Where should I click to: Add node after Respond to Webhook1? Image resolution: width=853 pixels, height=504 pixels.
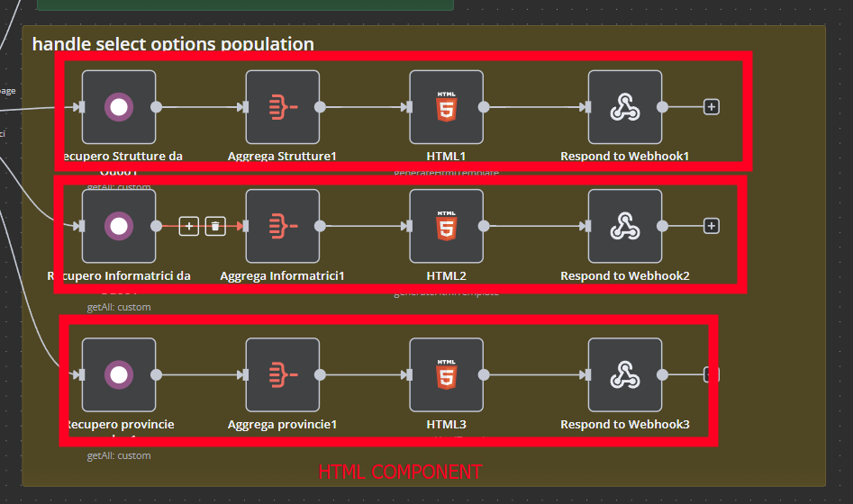[x=712, y=107]
